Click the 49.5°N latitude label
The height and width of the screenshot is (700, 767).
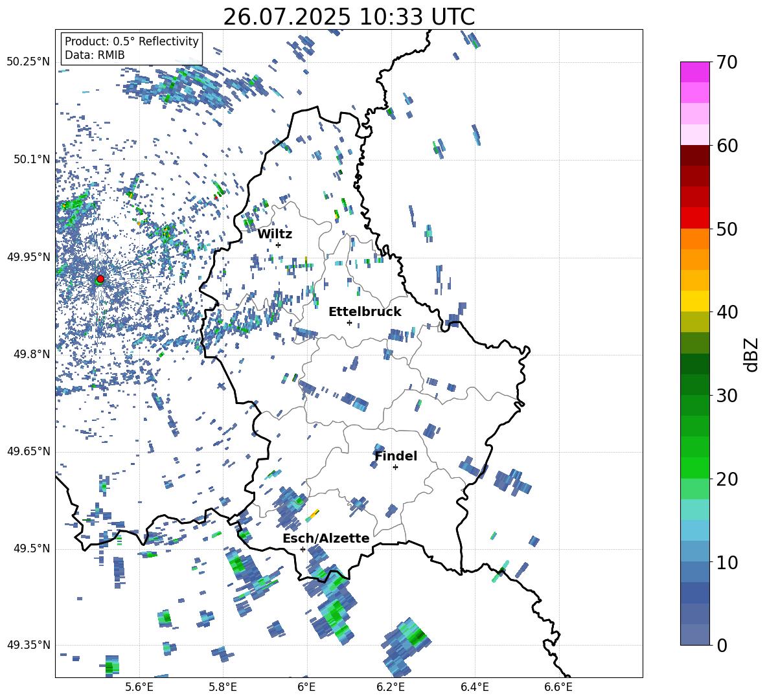pyautogui.click(x=32, y=548)
